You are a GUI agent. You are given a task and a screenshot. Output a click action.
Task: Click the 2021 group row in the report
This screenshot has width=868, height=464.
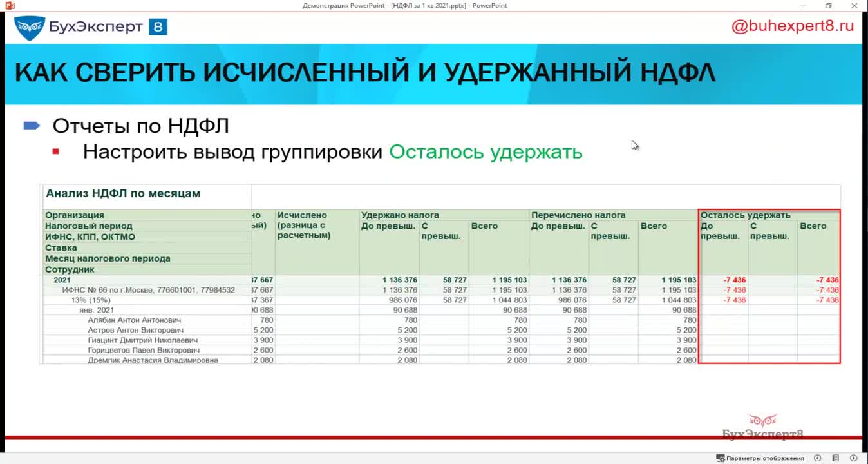(x=62, y=280)
